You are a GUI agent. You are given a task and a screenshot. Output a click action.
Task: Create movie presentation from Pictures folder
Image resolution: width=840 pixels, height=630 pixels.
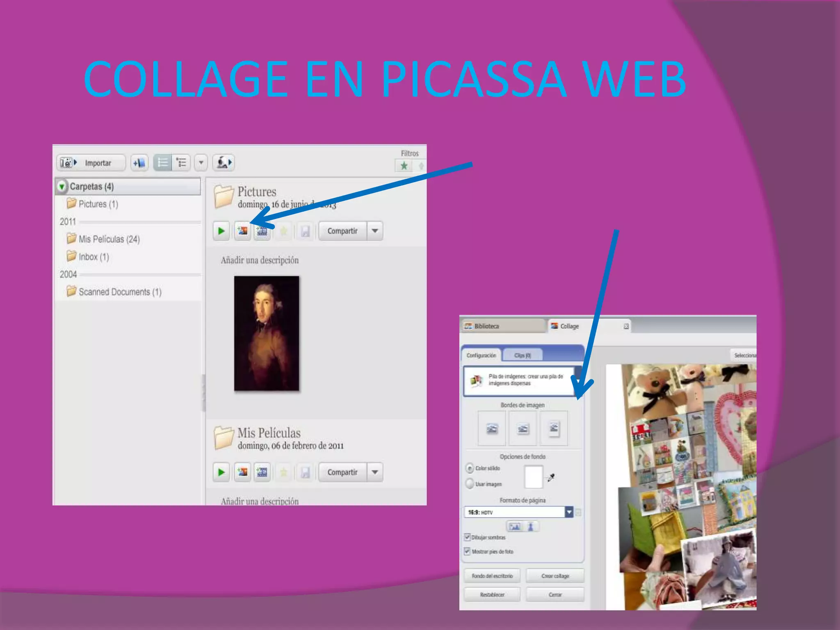point(262,231)
